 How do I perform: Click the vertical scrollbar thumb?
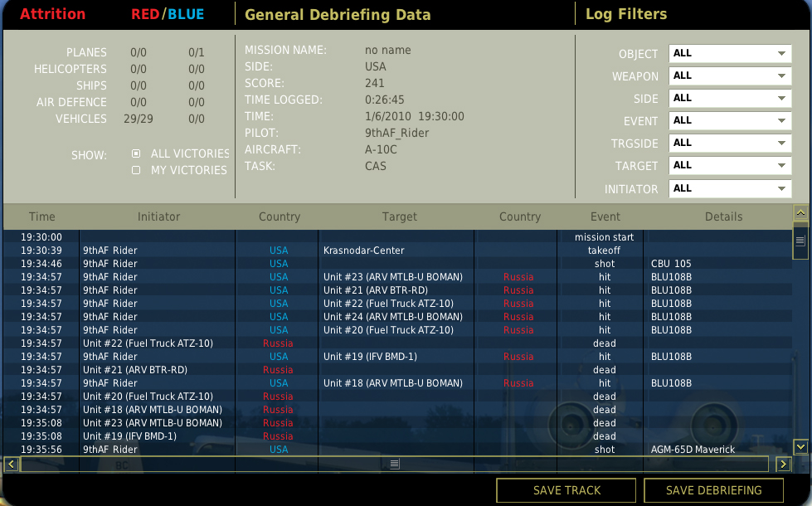click(x=800, y=241)
